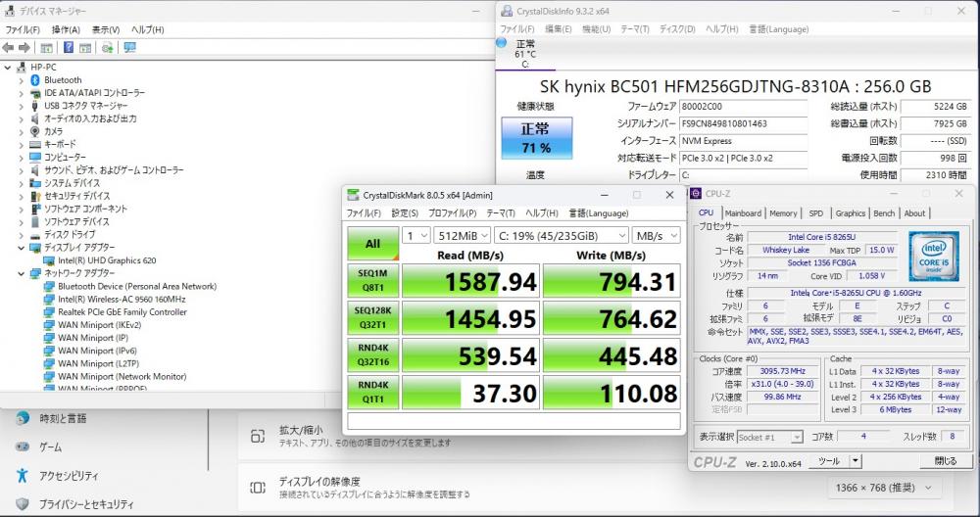This screenshot has height=517, width=980.
Task: Switch to the Memory tab in CPU-Z
Action: coord(783,212)
